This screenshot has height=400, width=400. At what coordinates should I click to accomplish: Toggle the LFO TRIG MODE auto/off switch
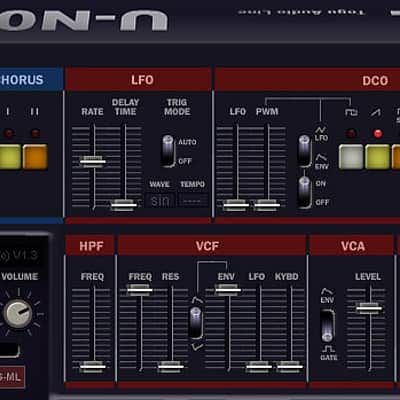(168, 151)
